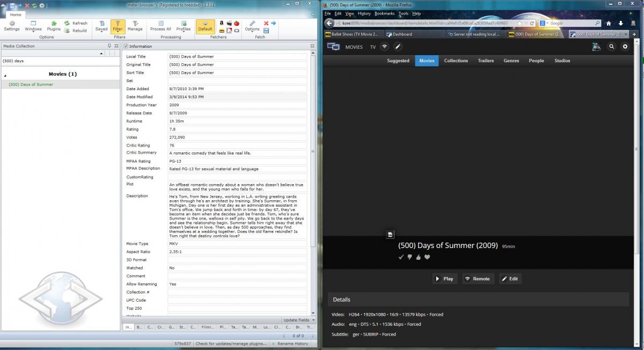Screen dimensions: 644x350
Task: Click the Edit button below the movie title
Action: tap(510, 279)
